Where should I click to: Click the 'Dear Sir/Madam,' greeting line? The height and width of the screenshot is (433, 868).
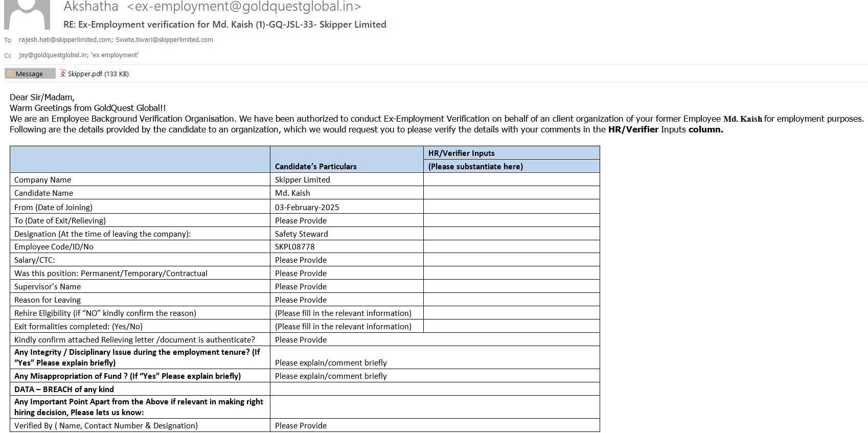click(x=42, y=97)
